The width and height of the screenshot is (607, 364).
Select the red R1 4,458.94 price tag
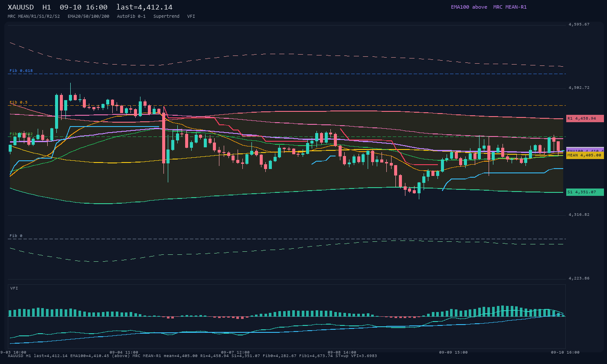[585, 118]
